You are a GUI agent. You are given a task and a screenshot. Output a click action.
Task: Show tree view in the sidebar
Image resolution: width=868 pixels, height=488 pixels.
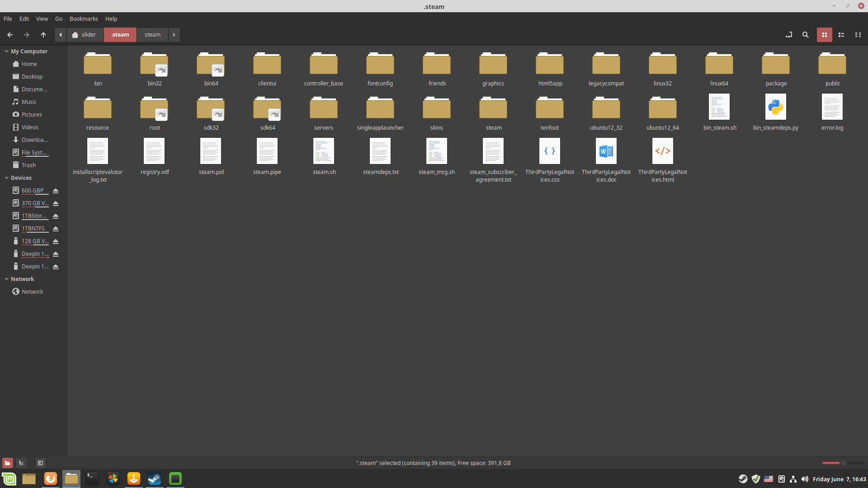21,463
